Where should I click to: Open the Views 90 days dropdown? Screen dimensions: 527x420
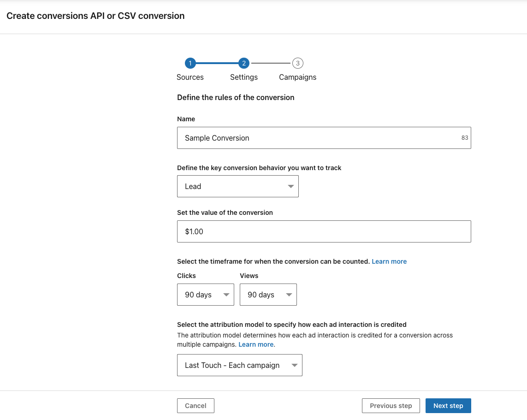pos(268,295)
